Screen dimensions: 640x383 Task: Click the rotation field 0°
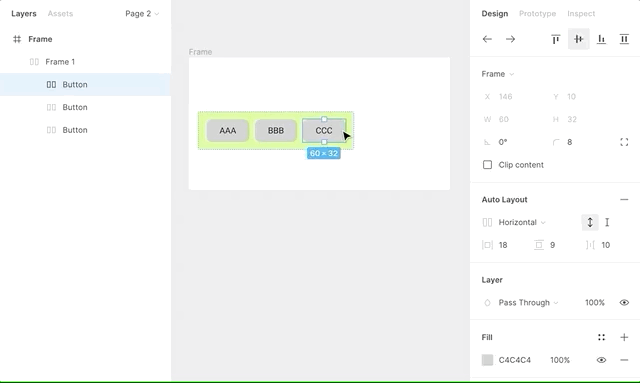(503, 142)
